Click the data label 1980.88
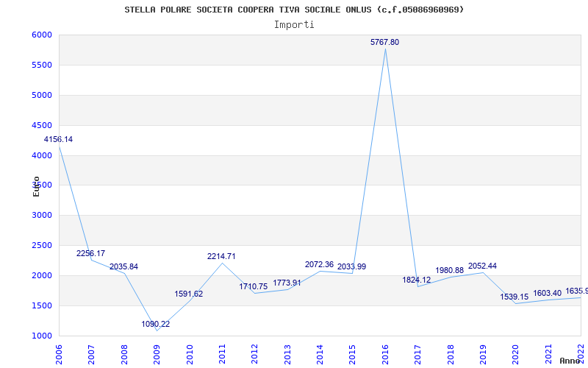This screenshot has height=368, width=588. point(450,270)
